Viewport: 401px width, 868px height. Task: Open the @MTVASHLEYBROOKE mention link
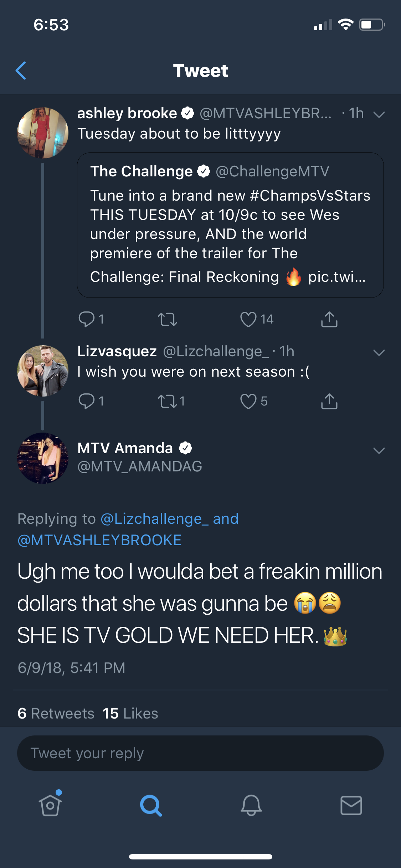tap(99, 540)
